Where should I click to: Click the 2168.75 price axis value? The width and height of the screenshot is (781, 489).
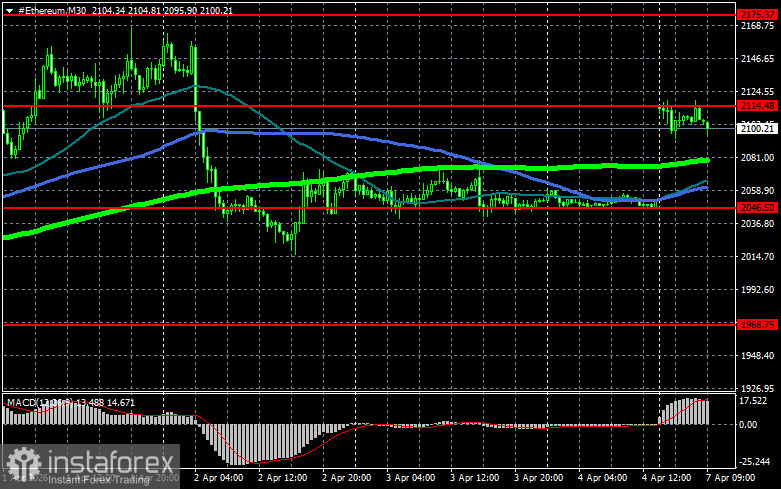758,26
